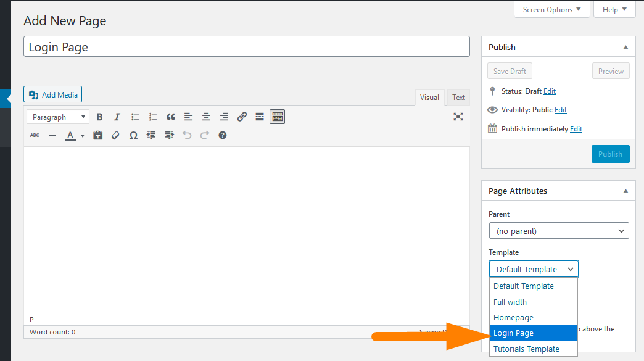644x361 pixels.
Task: Collapse the Page Attributes panel
Action: click(x=625, y=191)
